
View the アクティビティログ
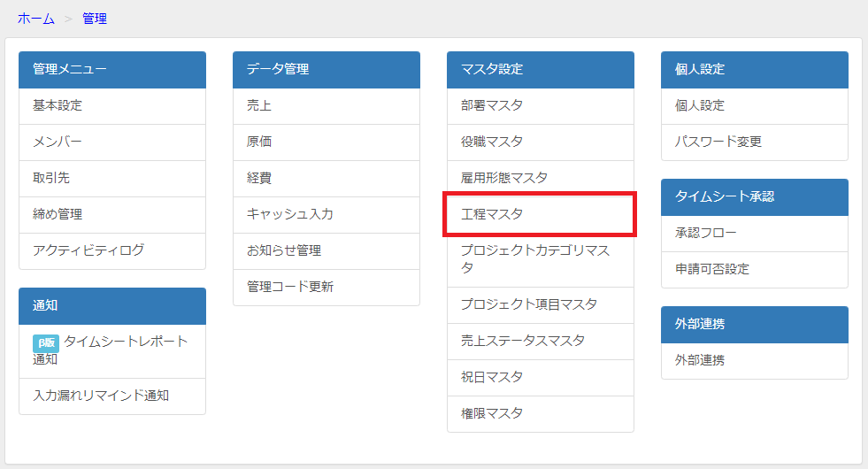tap(112, 250)
